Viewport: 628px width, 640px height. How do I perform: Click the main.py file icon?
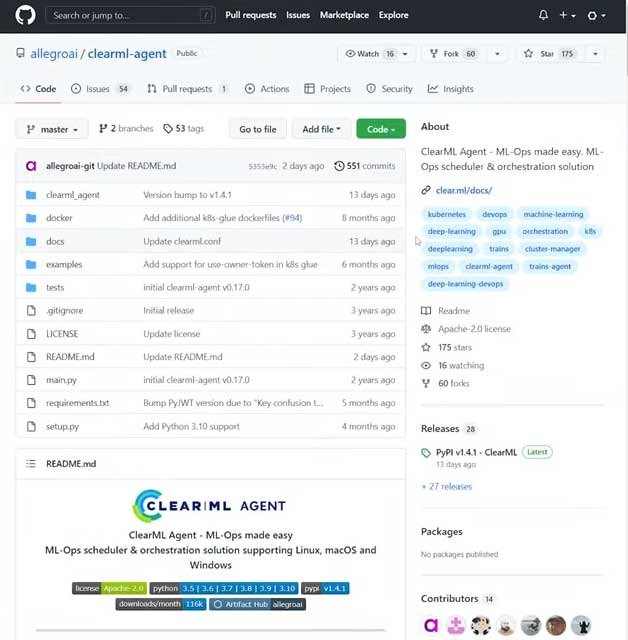click(31, 380)
